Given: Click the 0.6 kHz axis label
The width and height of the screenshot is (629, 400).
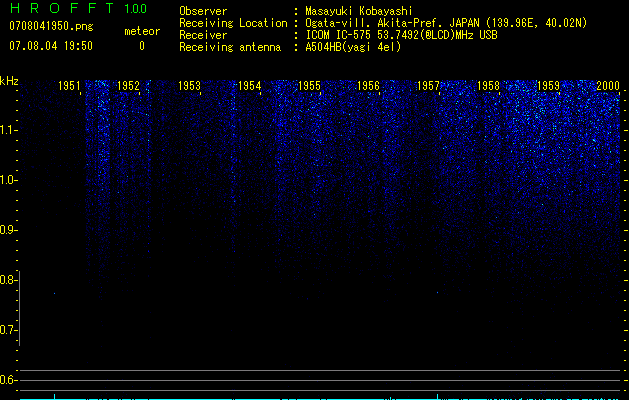Looking at the screenshot, I should point(7,380).
